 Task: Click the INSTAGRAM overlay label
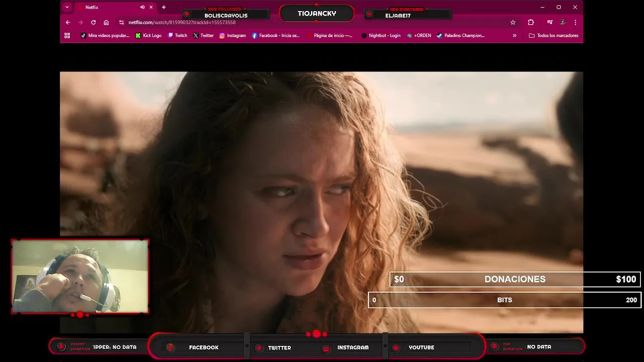(353, 347)
